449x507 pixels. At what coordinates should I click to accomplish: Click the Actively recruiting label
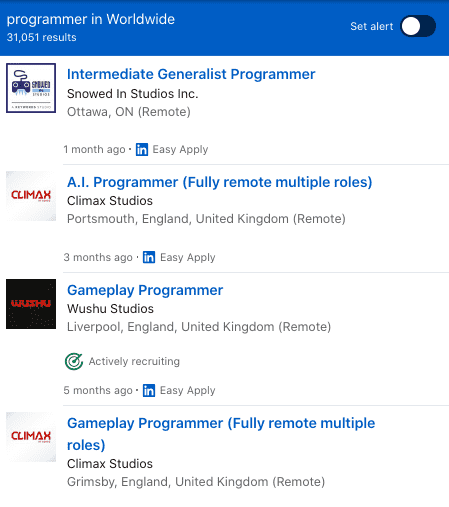[x=134, y=361]
